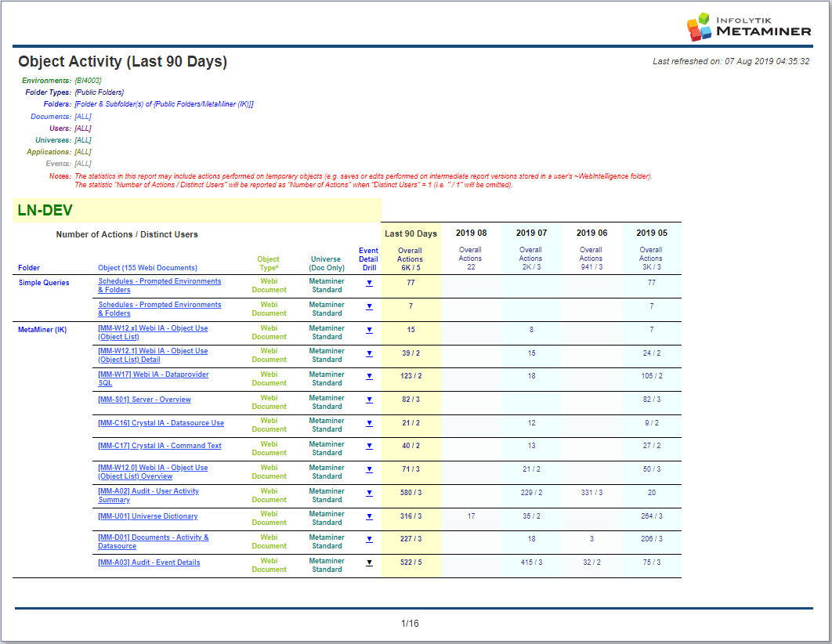Open [MM-W17] Webi IA - Dataprovider SQL link
Image resolution: width=832 pixels, height=644 pixels.
[x=154, y=378]
